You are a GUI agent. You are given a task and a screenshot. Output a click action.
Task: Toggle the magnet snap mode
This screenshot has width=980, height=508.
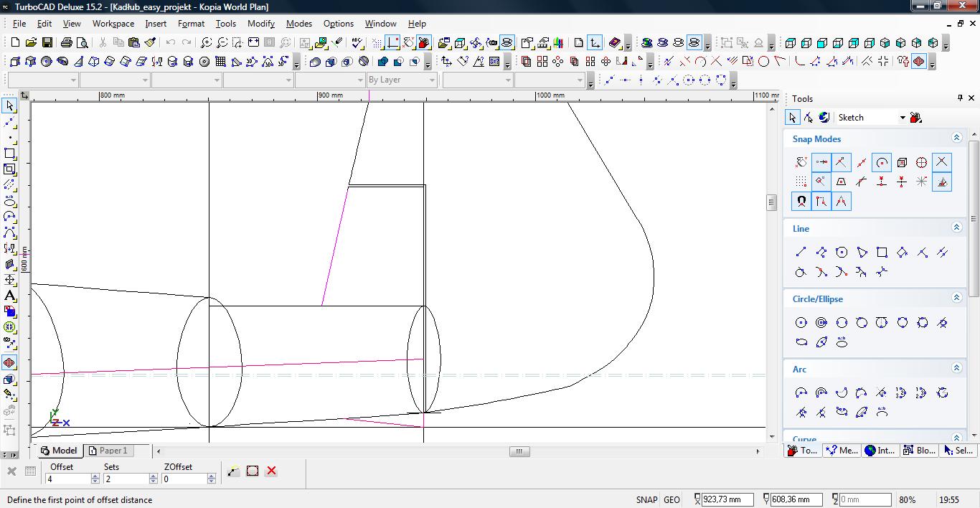(801, 202)
